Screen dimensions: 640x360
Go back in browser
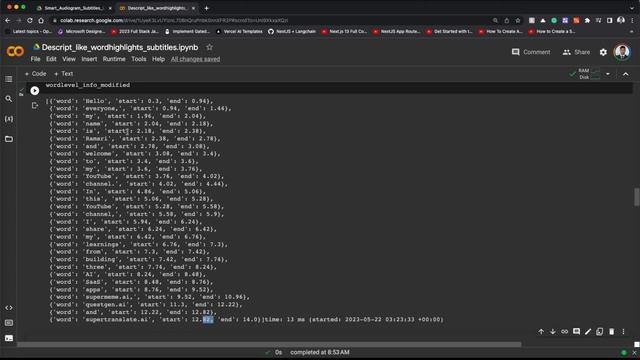(x=8, y=20)
